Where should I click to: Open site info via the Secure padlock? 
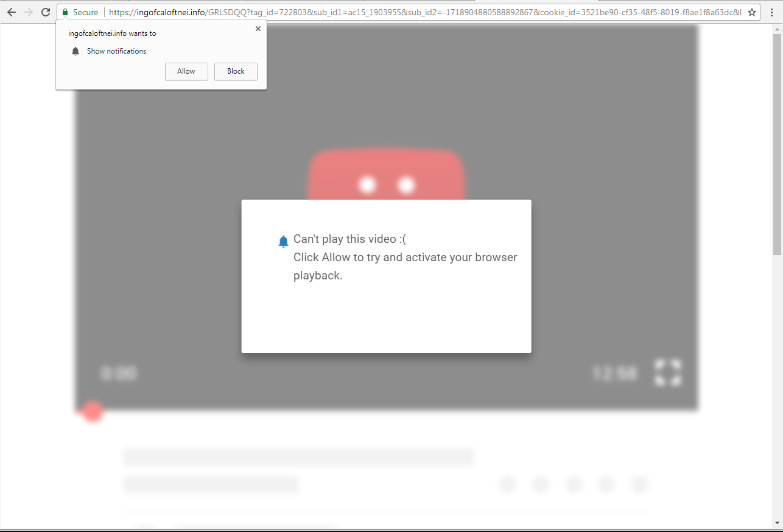[x=80, y=12]
